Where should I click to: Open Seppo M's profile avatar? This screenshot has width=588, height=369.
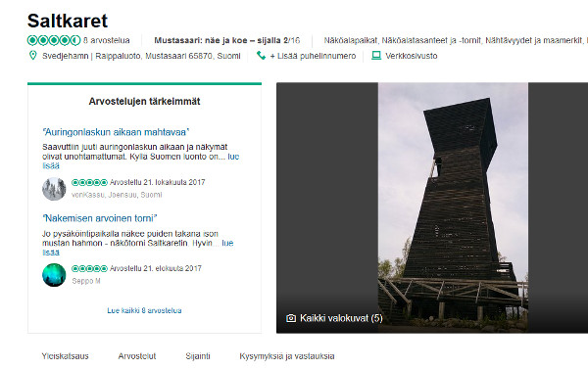[x=54, y=275]
